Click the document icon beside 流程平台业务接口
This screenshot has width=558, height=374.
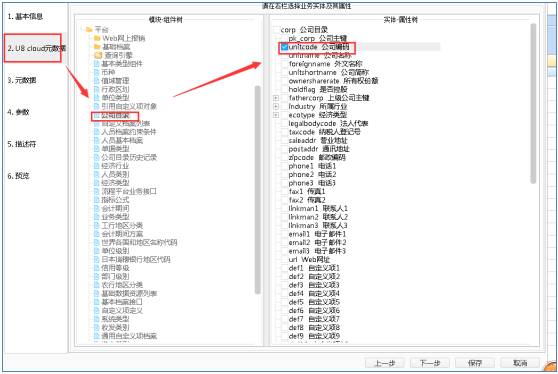click(x=96, y=191)
